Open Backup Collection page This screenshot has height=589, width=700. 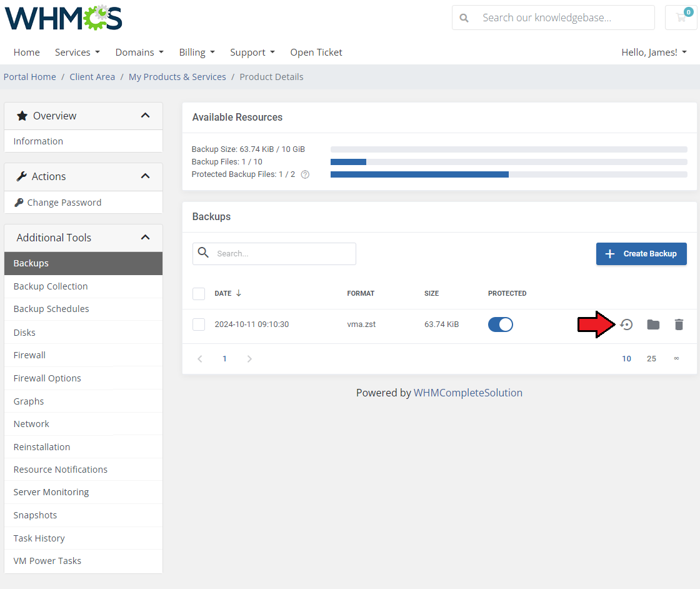(x=84, y=286)
